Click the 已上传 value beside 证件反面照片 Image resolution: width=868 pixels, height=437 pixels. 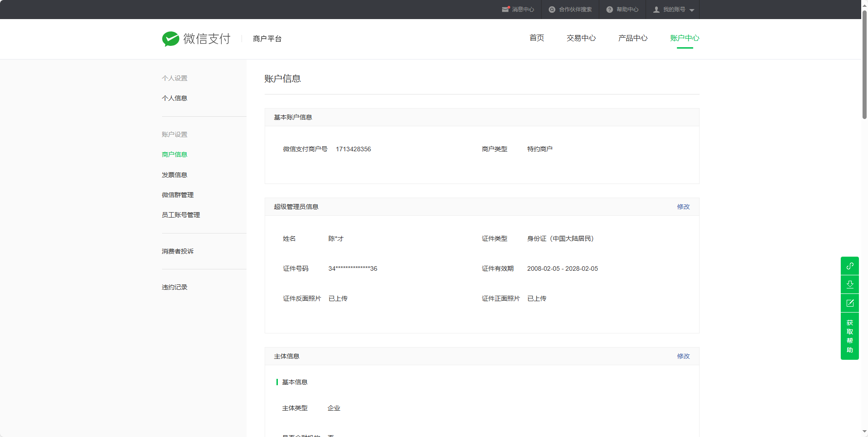pyautogui.click(x=338, y=298)
